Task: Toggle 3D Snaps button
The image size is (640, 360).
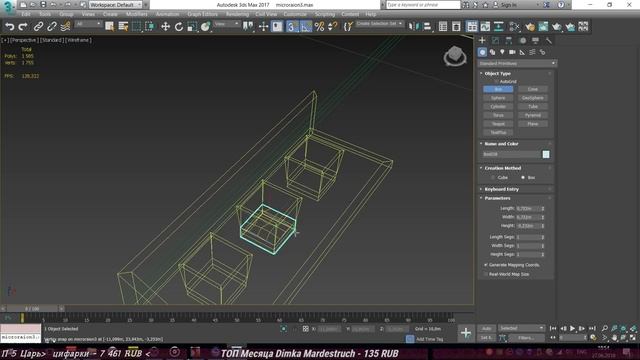Action: pyautogui.click(x=292, y=27)
